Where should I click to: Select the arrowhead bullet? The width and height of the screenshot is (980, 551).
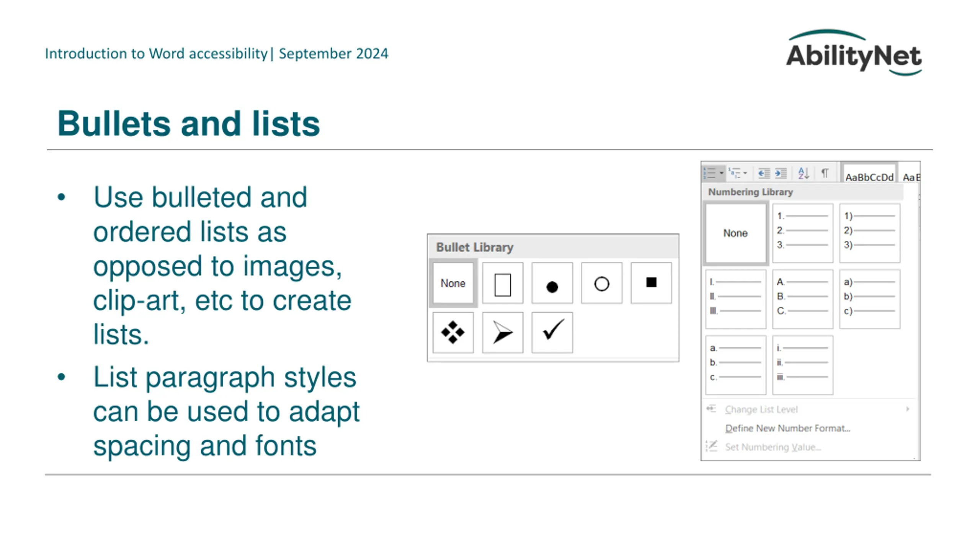503,332
